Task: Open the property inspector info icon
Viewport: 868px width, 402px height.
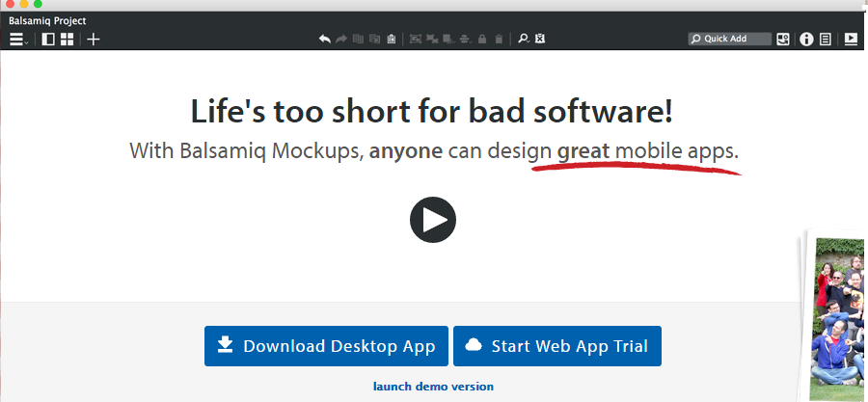Action: tap(806, 40)
